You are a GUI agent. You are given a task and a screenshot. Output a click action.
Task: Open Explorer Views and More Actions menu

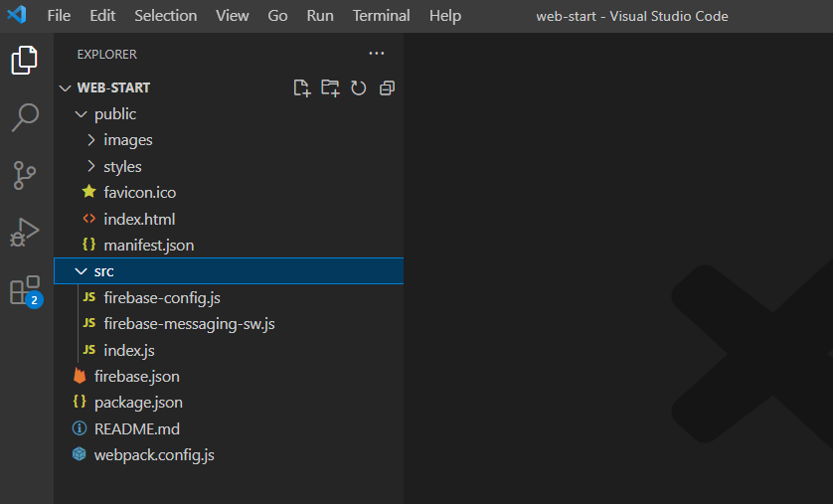point(376,53)
